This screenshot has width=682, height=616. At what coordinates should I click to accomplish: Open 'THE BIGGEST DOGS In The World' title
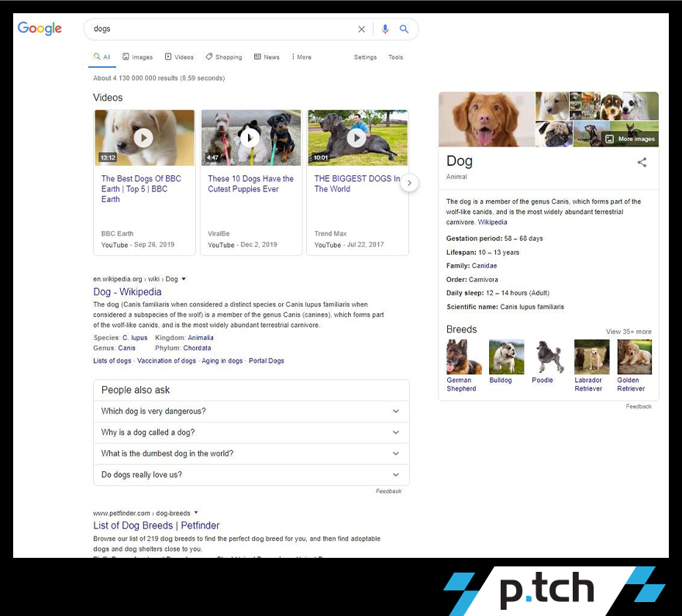click(x=357, y=184)
